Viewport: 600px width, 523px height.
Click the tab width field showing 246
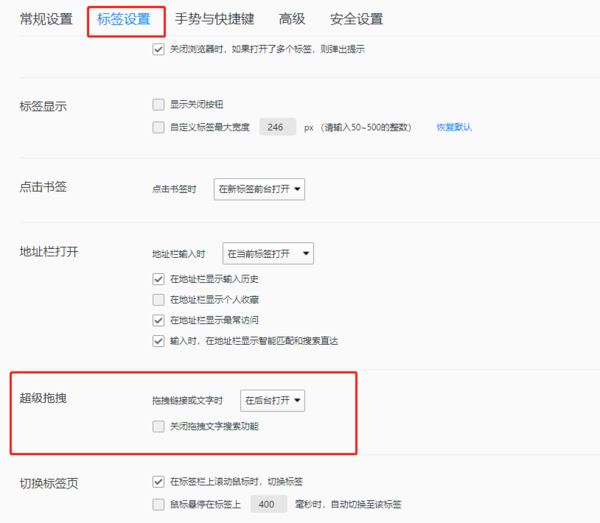click(x=276, y=127)
